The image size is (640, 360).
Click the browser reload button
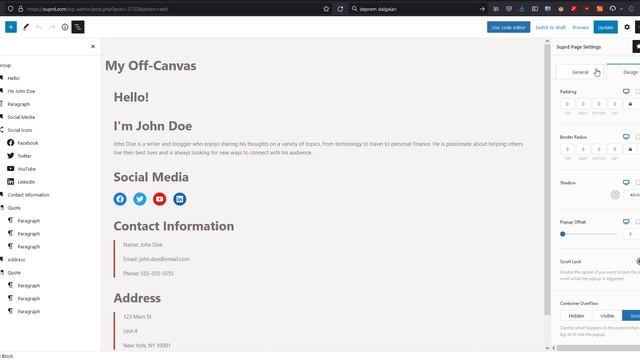click(340, 9)
